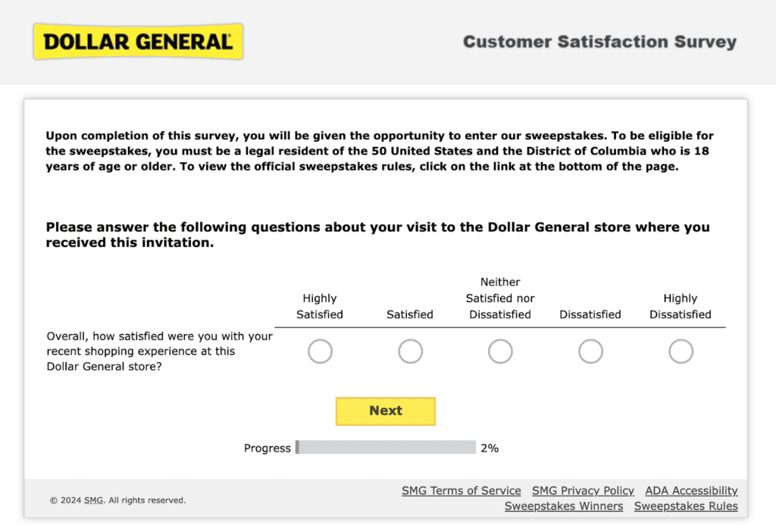This screenshot has height=532, width=776.
Task: Mark the Highly Dissatisfied radio button
Action: [681, 352]
